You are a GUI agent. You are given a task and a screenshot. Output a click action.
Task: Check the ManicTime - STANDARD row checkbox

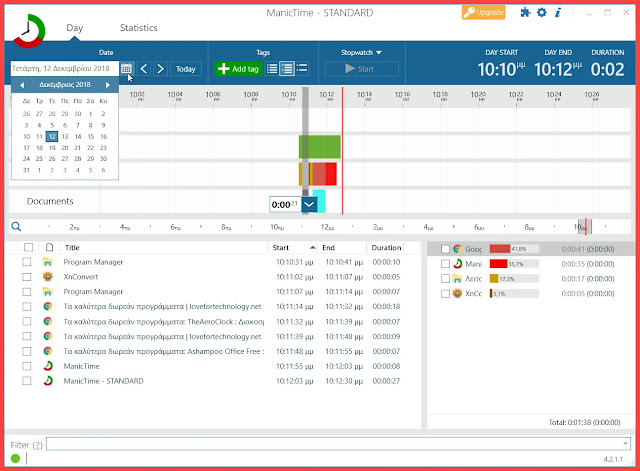coord(27,381)
